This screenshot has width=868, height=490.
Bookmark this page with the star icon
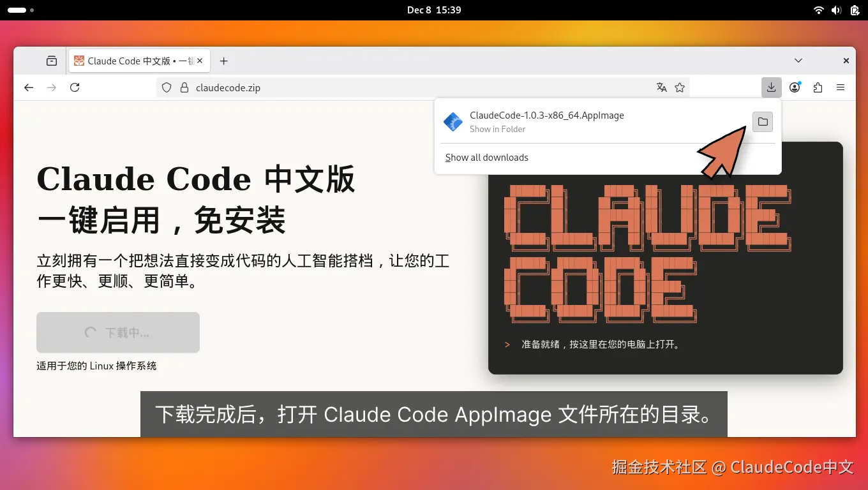click(680, 87)
